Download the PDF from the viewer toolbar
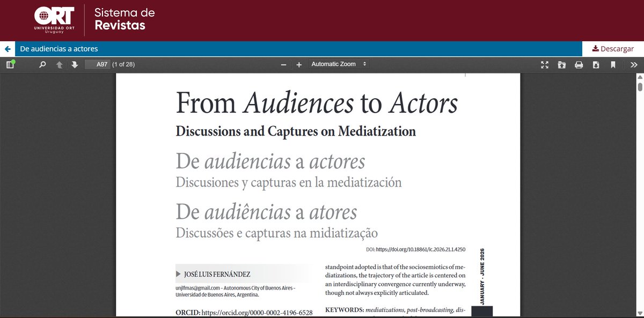The image size is (644, 318). (596, 64)
